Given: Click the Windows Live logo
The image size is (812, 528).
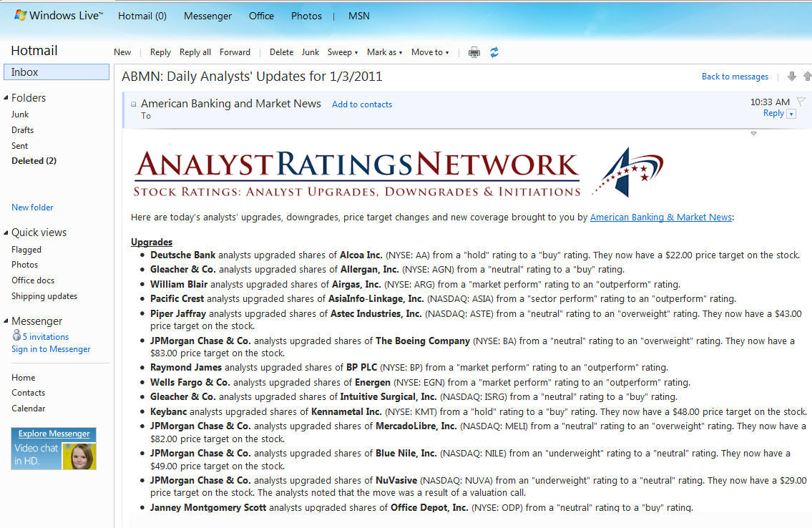Looking at the screenshot, I should (x=59, y=16).
